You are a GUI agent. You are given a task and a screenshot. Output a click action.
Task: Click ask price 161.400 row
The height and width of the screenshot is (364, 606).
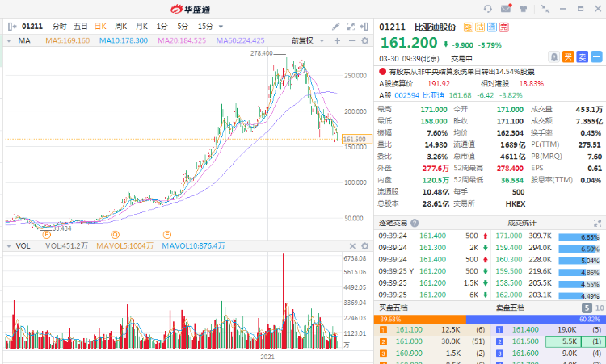click(x=549, y=329)
